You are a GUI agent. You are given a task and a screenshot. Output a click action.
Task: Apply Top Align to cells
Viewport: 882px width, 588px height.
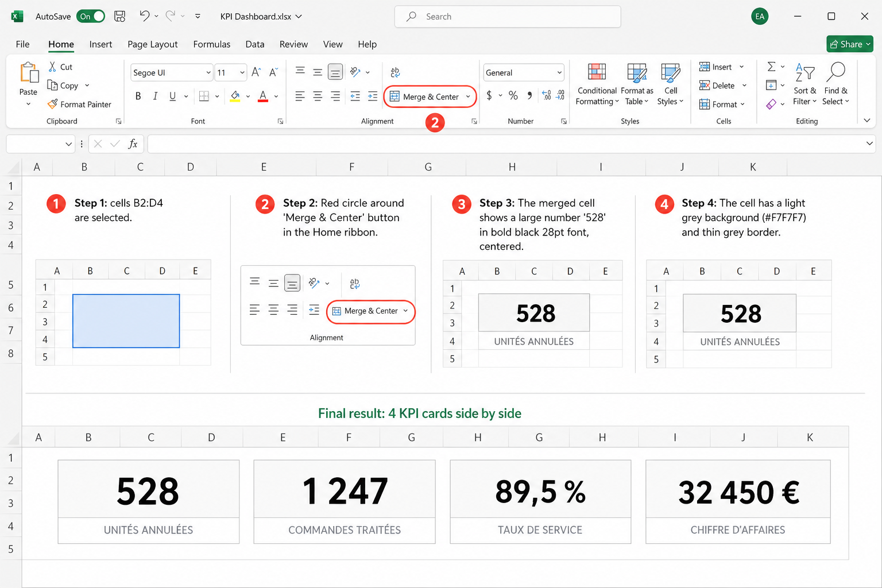300,71
